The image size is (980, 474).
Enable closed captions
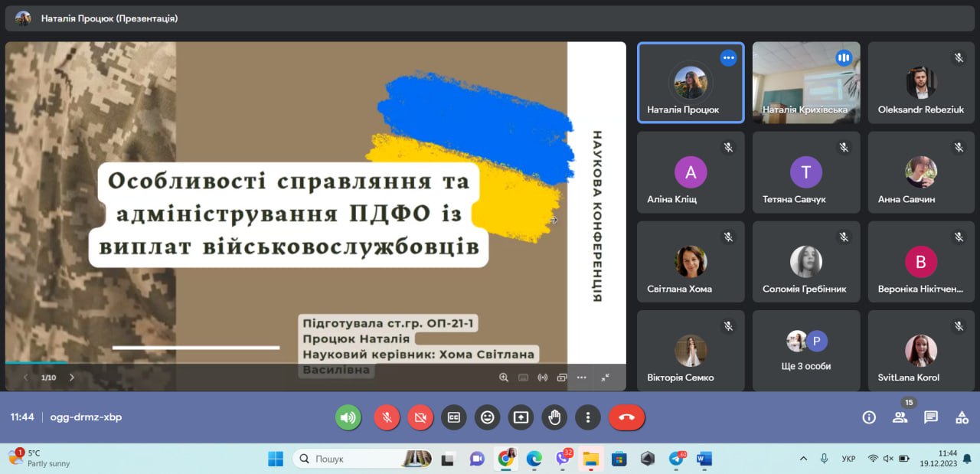(x=453, y=417)
